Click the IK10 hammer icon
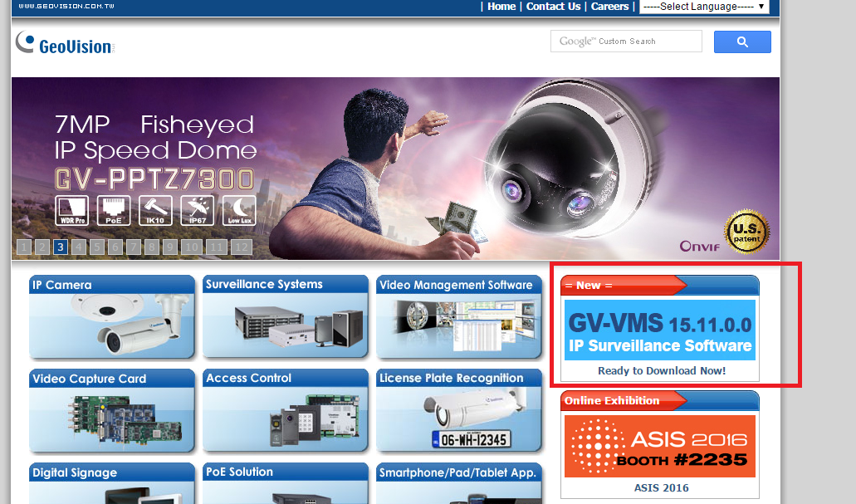This screenshot has height=504, width=856. [x=155, y=210]
